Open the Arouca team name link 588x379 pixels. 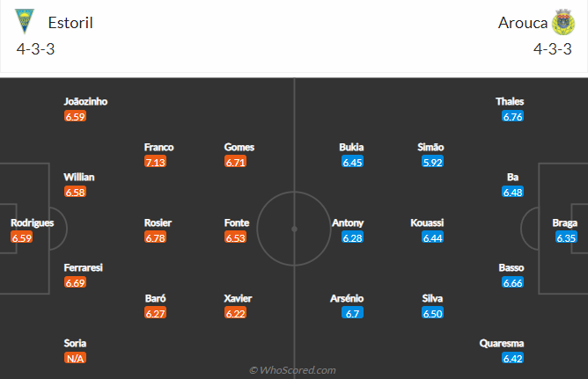coord(523,23)
